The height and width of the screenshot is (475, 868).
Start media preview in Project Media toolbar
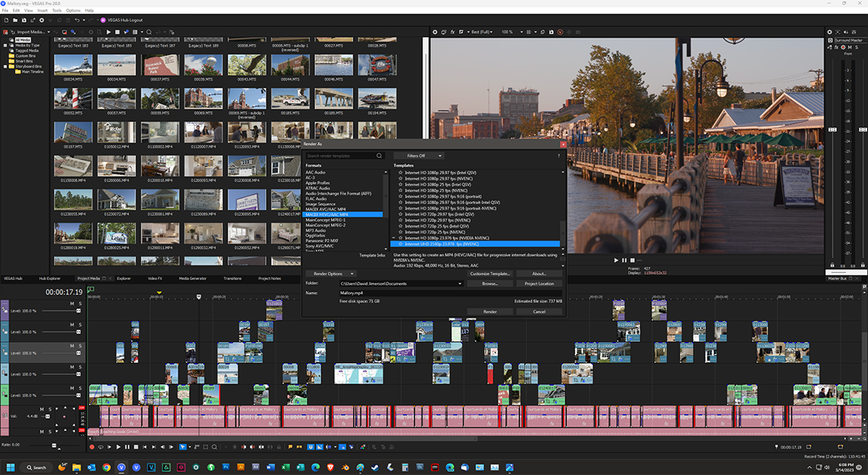pos(109,32)
